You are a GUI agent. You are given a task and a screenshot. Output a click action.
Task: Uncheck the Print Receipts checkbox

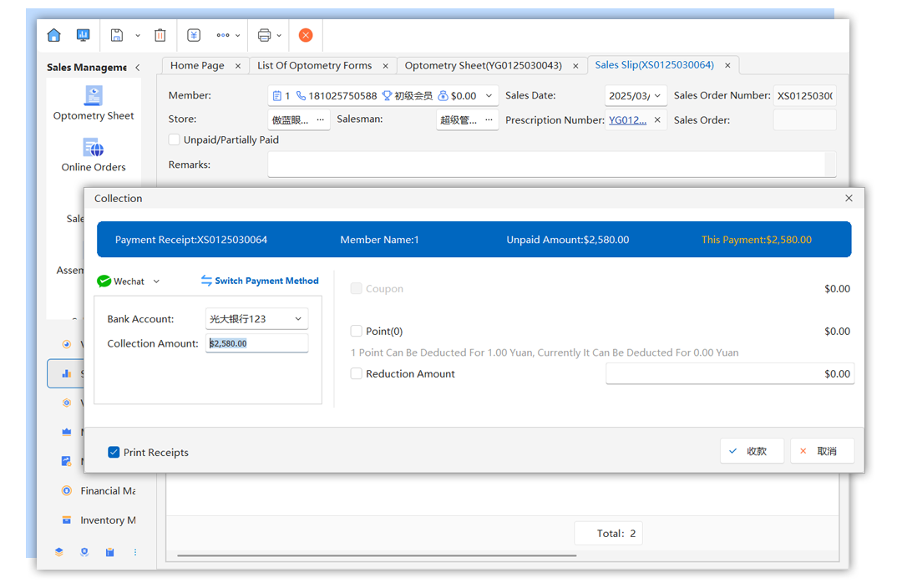[x=114, y=453]
